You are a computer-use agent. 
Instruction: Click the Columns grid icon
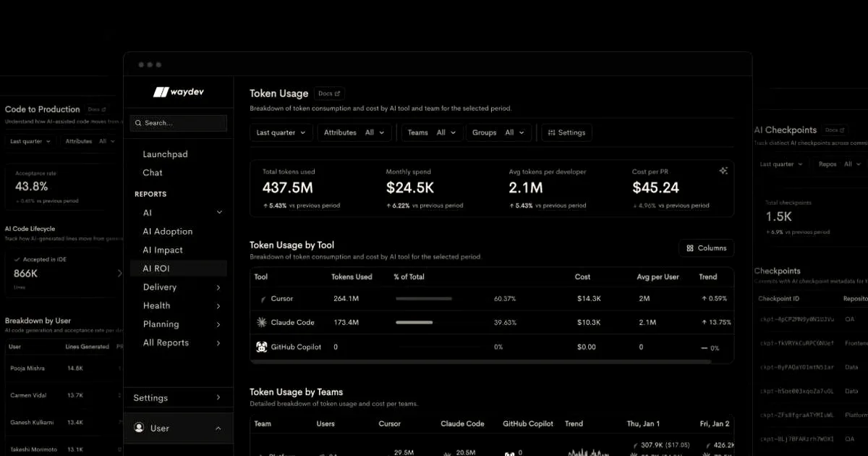(x=690, y=248)
